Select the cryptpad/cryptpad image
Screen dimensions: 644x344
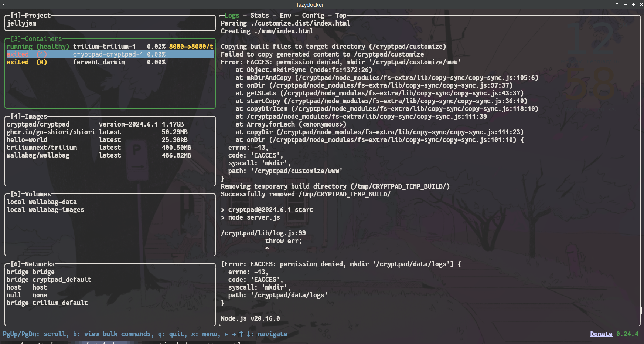click(110, 124)
